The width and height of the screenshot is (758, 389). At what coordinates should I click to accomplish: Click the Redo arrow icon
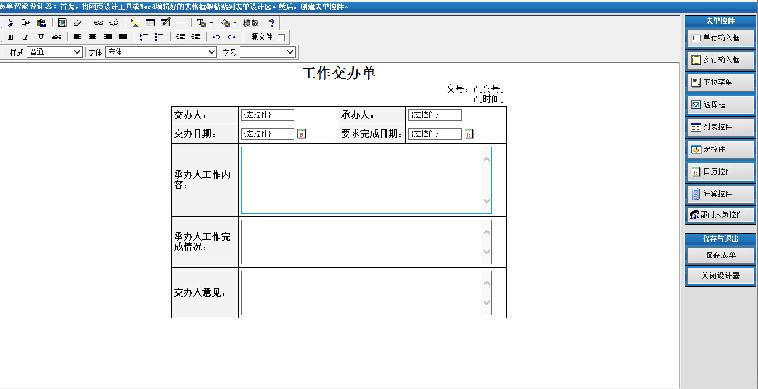(232, 37)
